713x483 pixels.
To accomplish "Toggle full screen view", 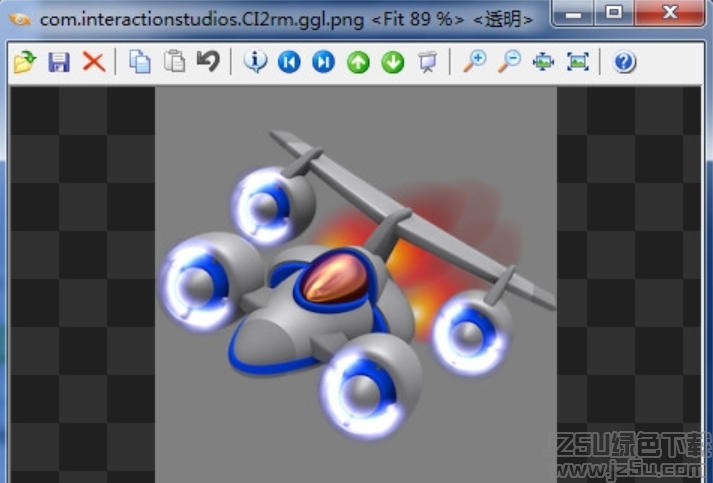I will (x=577, y=62).
